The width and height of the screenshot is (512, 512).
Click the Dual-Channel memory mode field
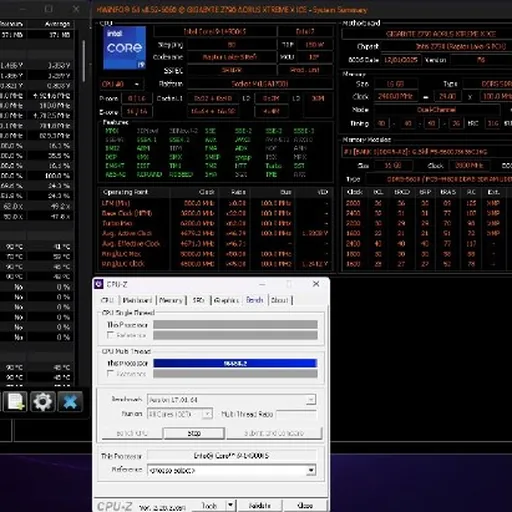point(437,110)
